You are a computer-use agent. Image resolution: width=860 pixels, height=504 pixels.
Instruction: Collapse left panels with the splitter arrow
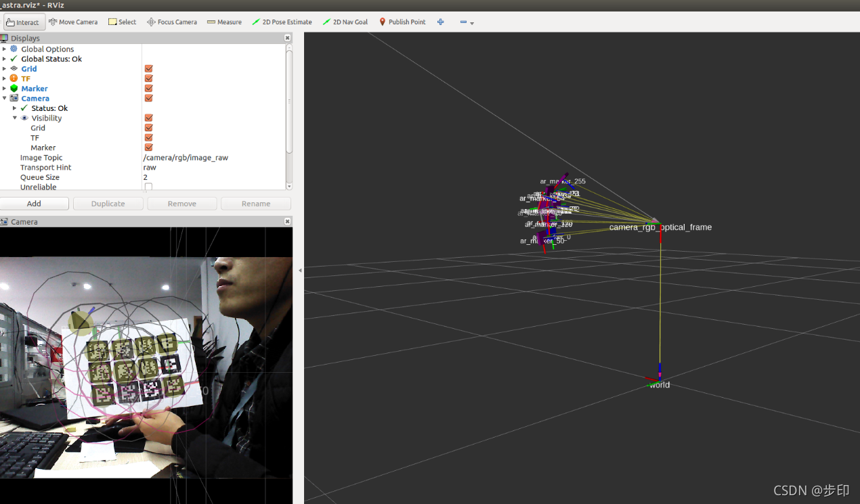click(300, 270)
